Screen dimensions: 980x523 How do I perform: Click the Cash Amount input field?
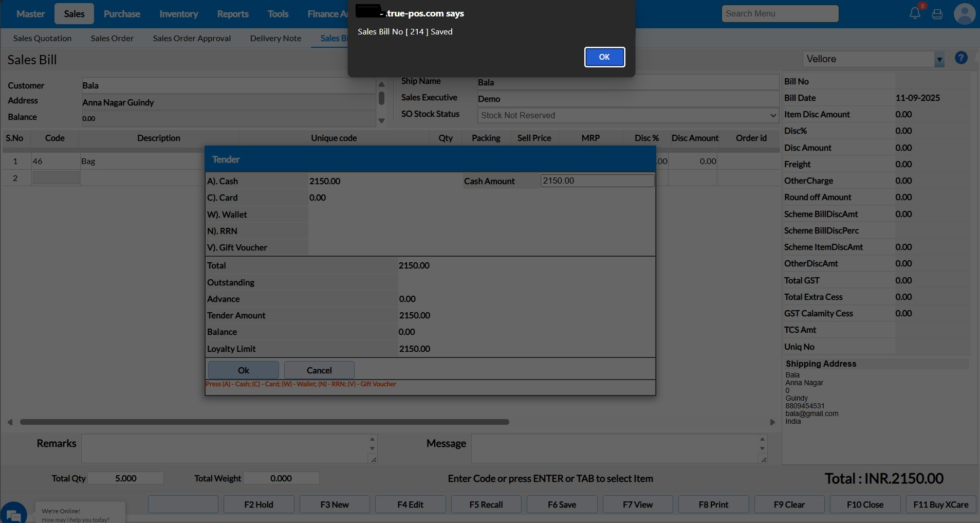[597, 181]
